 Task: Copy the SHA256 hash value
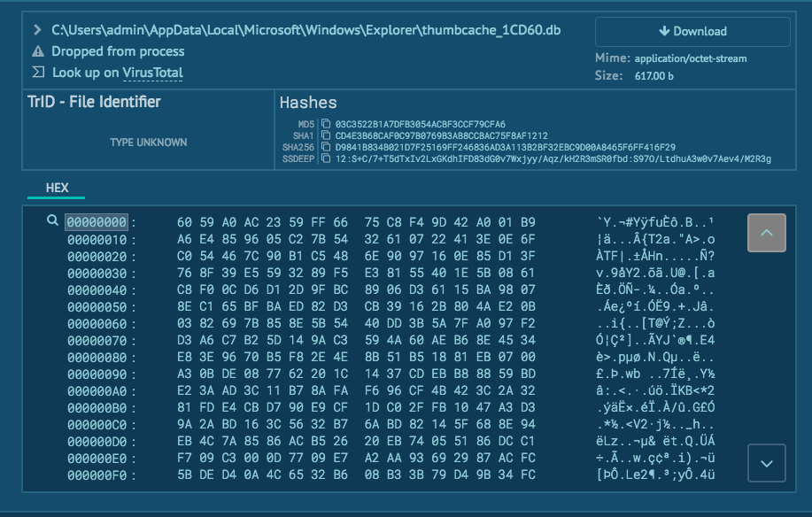[326, 147]
